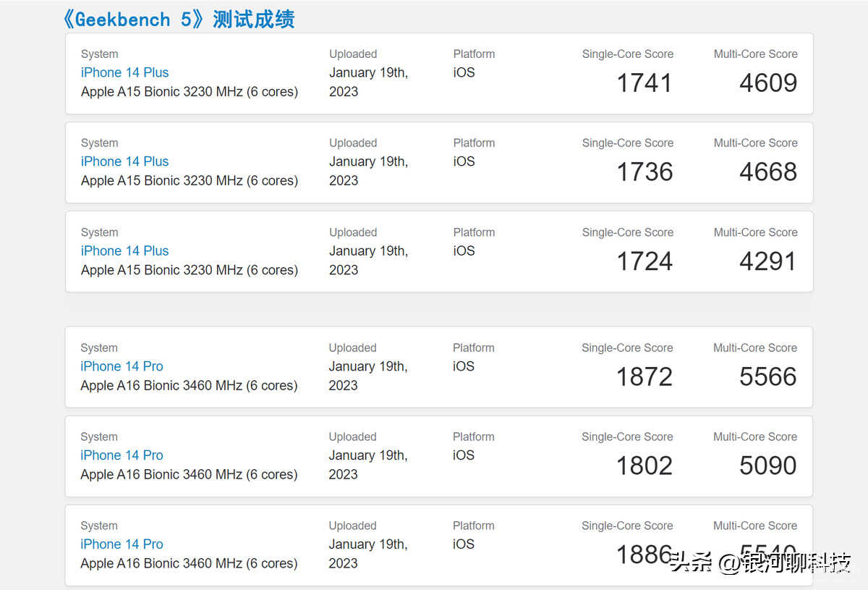Select Apple A15 Bionic text in 1741 row
This screenshot has height=590, width=868.
pos(190,92)
